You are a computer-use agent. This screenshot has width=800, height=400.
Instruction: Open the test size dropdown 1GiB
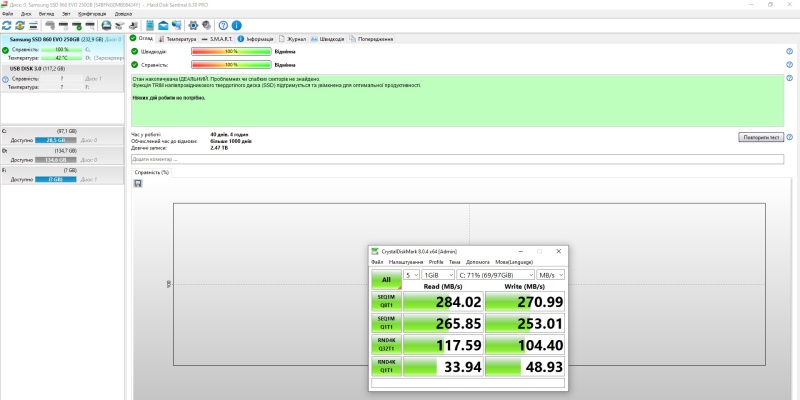(x=438, y=274)
